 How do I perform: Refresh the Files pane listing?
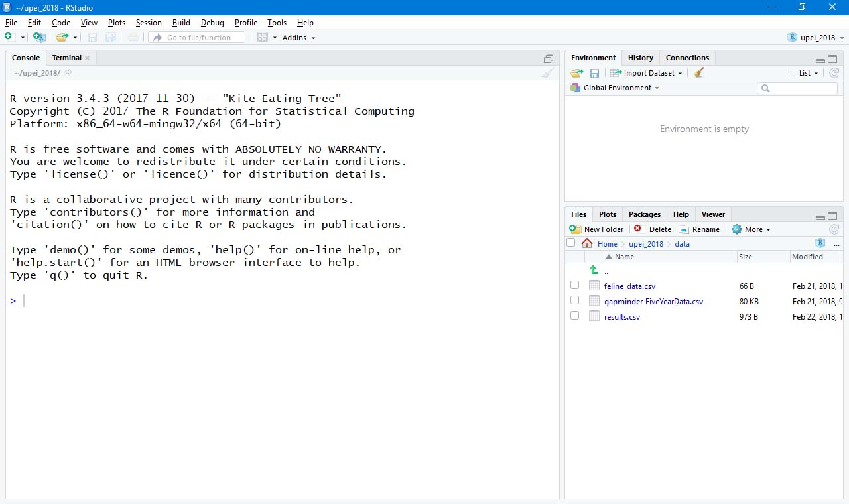click(x=834, y=229)
